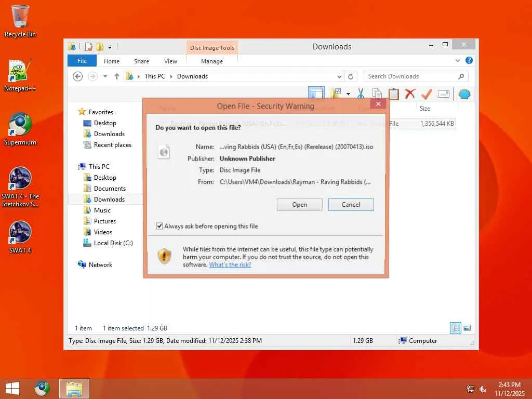Click the red X Delete toolbar icon
532x399 pixels.
tap(410, 94)
